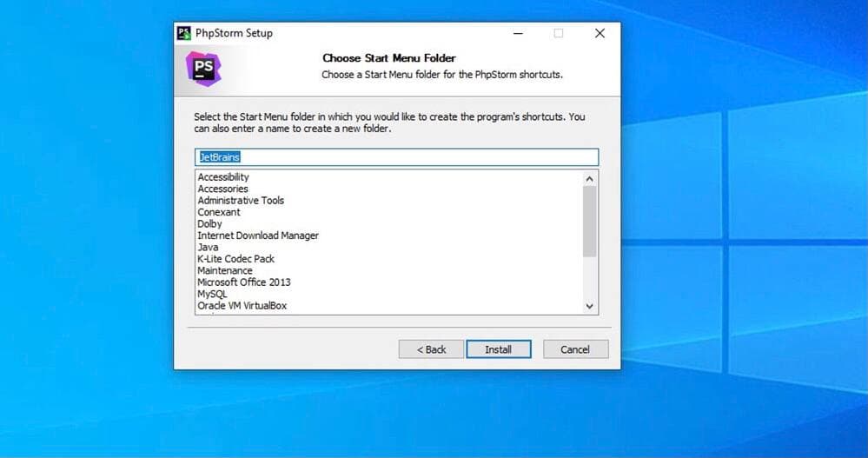Cancel the PhpStorm setup
The image size is (868, 458).
click(575, 349)
